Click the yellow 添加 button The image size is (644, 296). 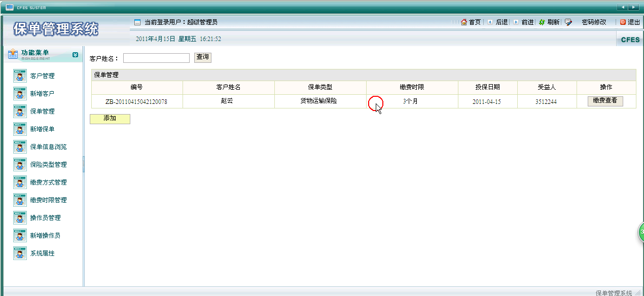110,119
